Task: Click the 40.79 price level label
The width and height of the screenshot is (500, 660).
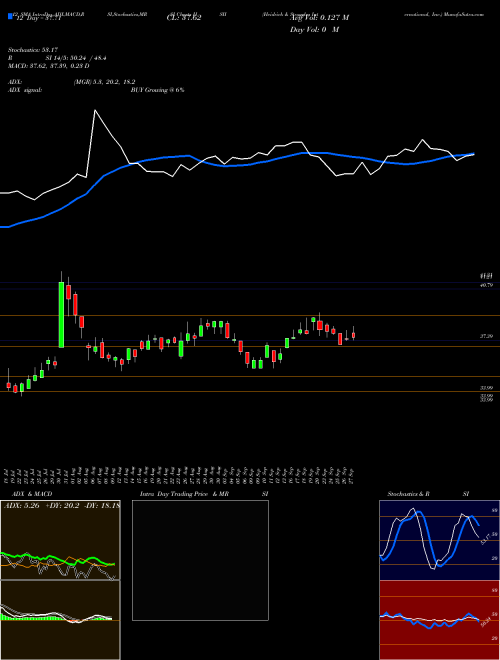Action: pos(486,285)
